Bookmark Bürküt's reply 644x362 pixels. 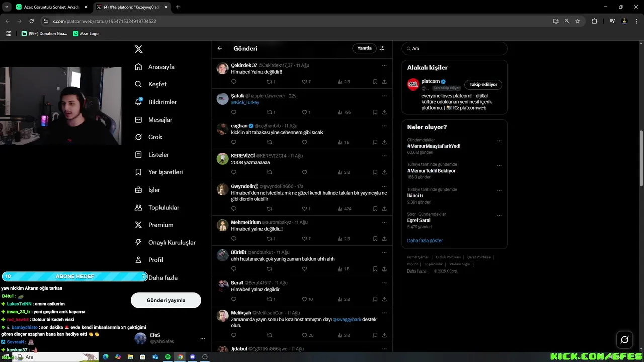(375, 269)
